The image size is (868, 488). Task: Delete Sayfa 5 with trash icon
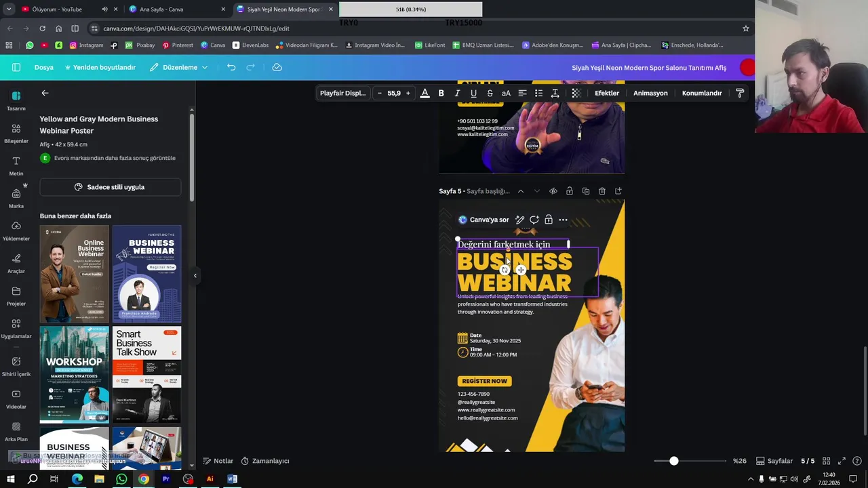coord(602,191)
